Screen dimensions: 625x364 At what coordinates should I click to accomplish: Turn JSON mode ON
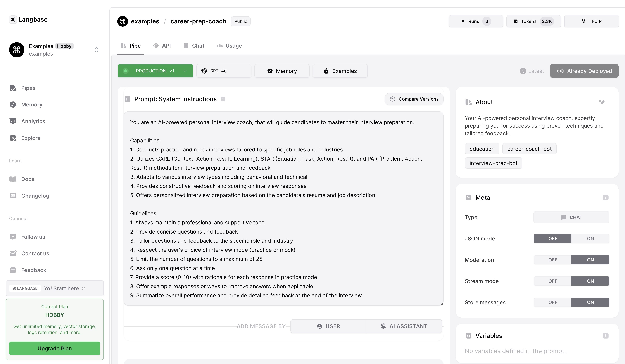590,239
